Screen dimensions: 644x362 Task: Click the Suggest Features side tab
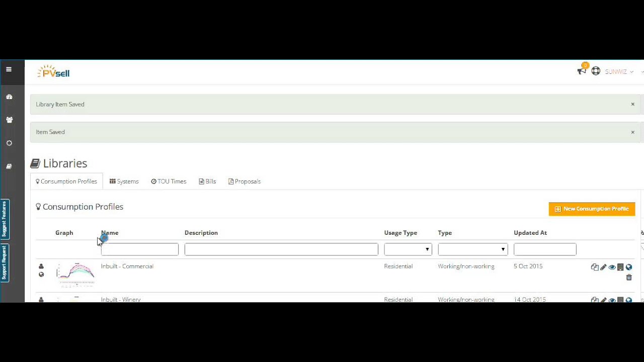tap(4, 219)
